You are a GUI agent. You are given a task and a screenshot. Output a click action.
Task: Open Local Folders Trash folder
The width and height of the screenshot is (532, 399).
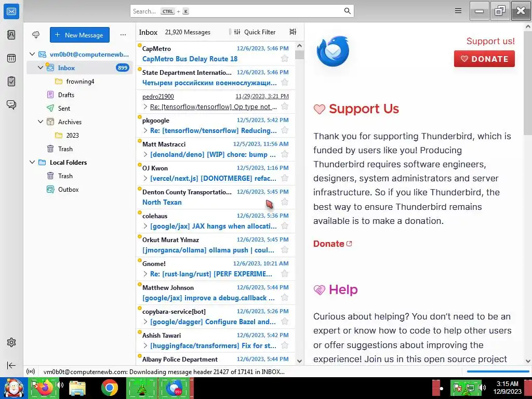[x=79, y=176]
